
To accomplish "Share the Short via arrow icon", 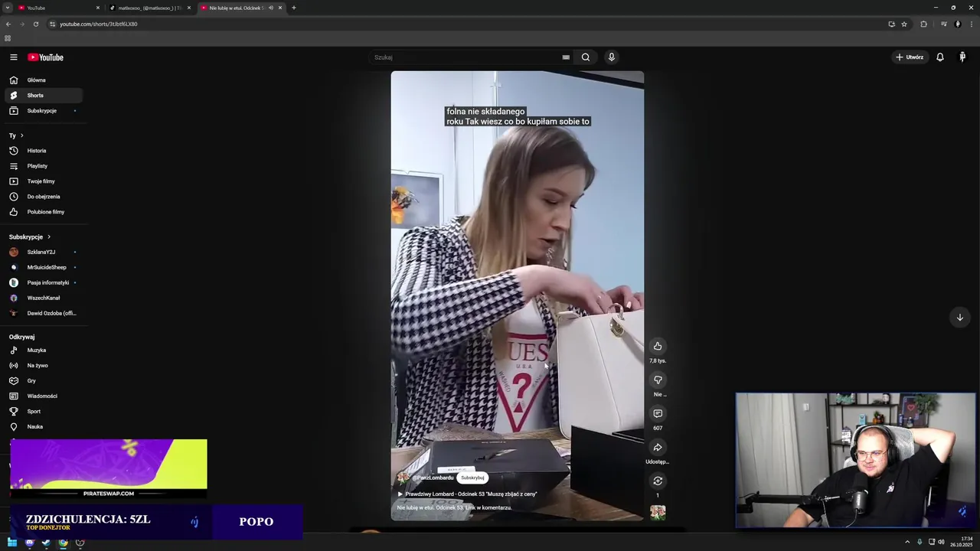I will (x=658, y=447).
